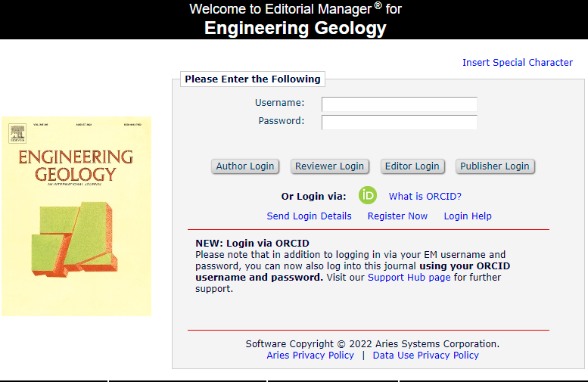Hit the Publisher Login button
The width and height of the screenshot is (588, 382).
coord(495,166)
